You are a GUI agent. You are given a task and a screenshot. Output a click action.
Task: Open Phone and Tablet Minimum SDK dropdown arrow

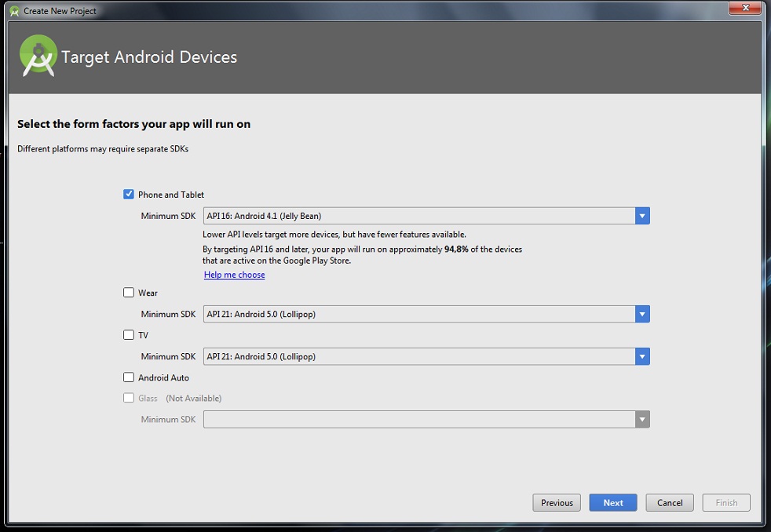tap(642, 216)
